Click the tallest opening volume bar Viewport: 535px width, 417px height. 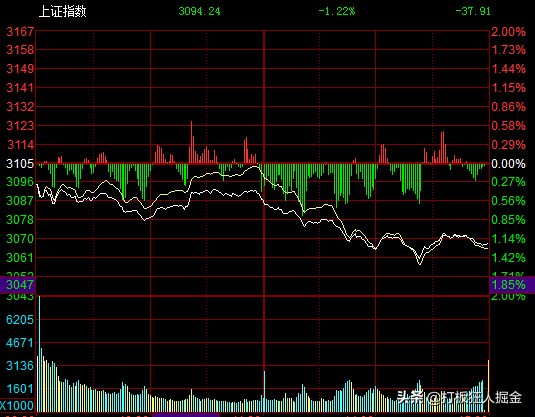(40, 354)
